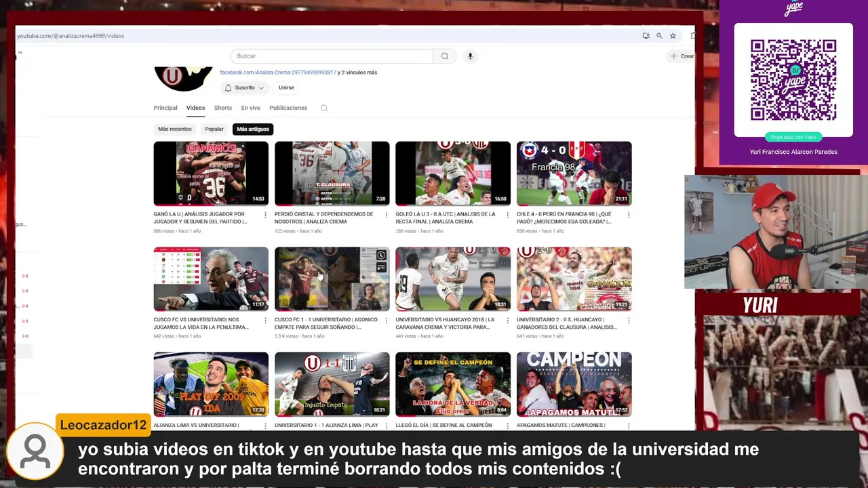Open the 'Se define el campeón' thumbnail
This screenshot has height=488, width=868.
click(x=453, y=384)
